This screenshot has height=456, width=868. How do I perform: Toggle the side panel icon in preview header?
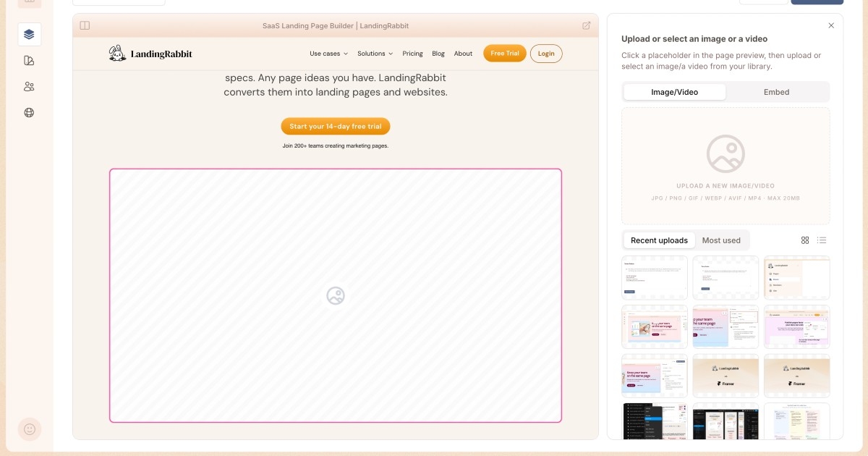pos(85,25)
